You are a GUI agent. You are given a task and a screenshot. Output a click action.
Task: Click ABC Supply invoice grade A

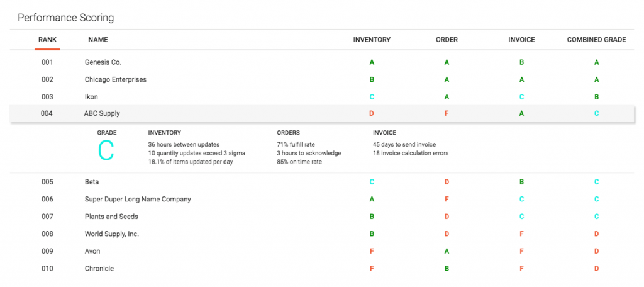coord(521,113)
